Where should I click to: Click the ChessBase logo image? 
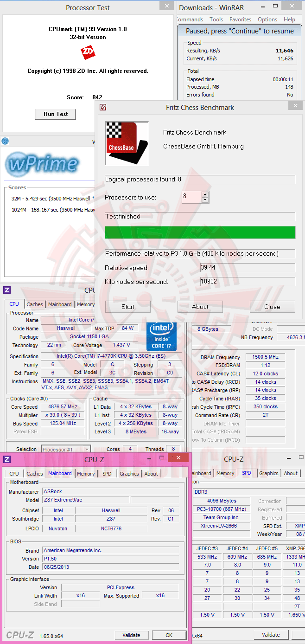coord(127,144)
